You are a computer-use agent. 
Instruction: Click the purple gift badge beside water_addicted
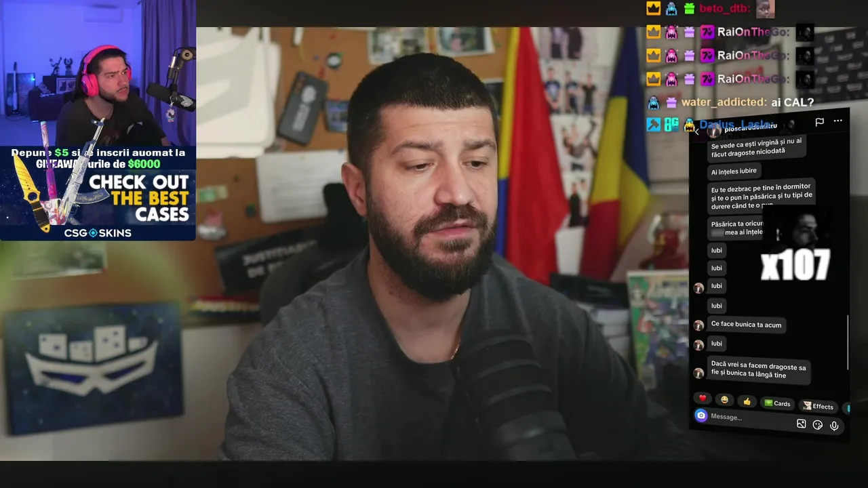pos(671,103)
